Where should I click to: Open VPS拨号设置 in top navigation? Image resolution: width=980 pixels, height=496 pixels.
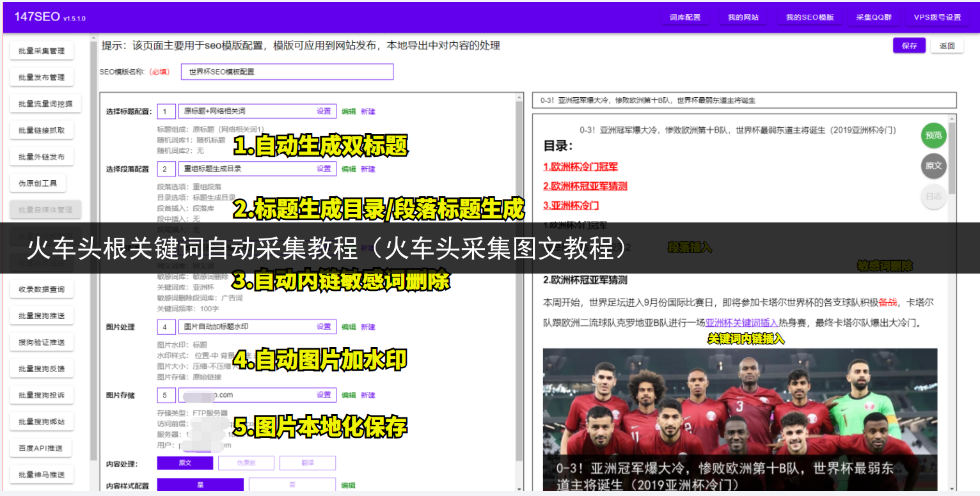[x=938, y=17]
